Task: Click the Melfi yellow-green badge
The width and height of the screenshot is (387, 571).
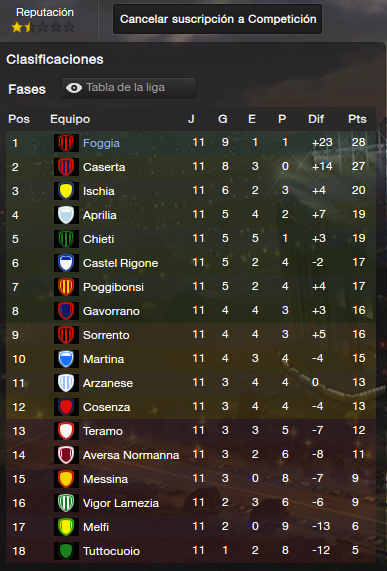Action: pyautogui.click(x=66, y=527)
